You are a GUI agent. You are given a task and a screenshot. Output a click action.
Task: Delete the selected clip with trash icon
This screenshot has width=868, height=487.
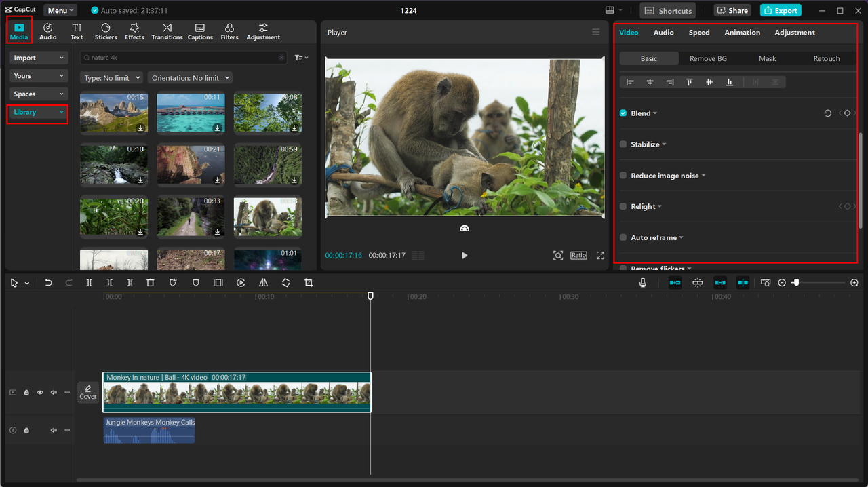point(151,283)
